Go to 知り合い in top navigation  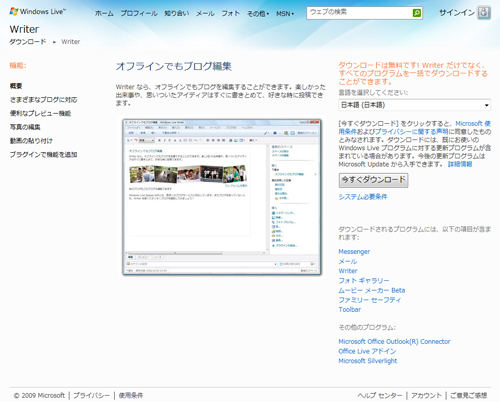tap(177, 14)
